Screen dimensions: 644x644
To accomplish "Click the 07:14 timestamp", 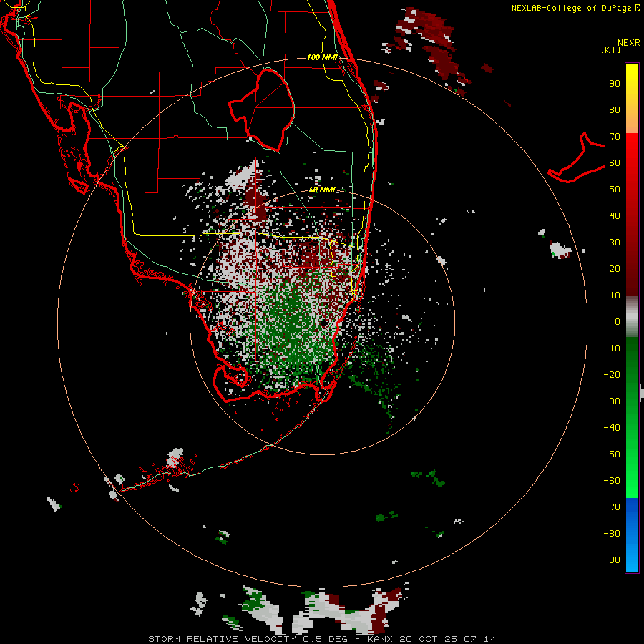I will point(479,639).
